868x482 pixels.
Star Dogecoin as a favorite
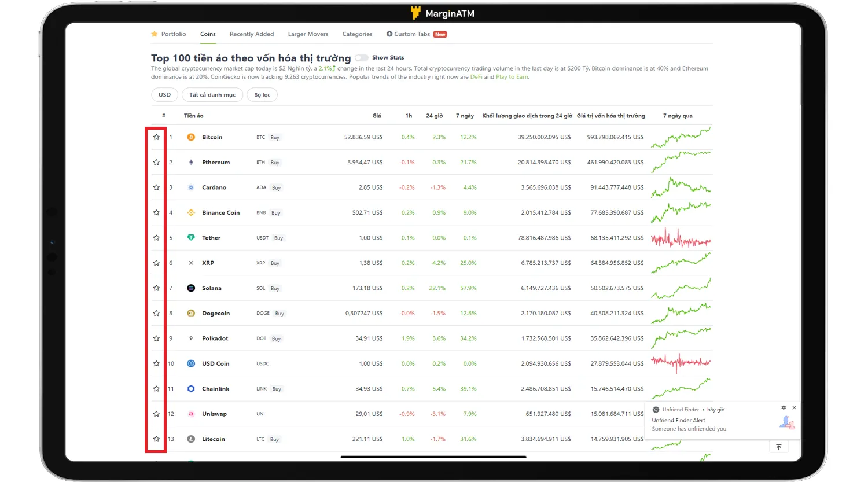point(156,314)
